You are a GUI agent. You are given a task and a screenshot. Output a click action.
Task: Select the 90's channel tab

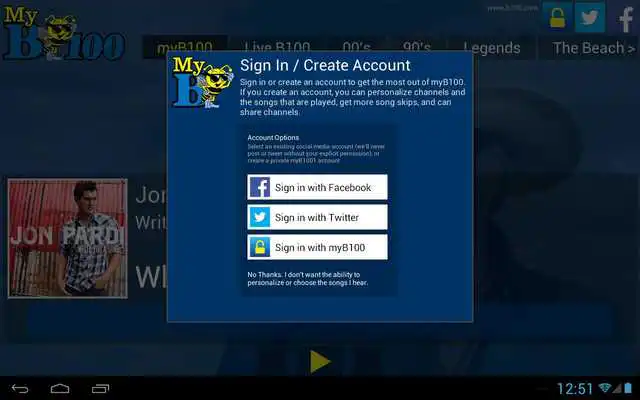tap(417, 48)
